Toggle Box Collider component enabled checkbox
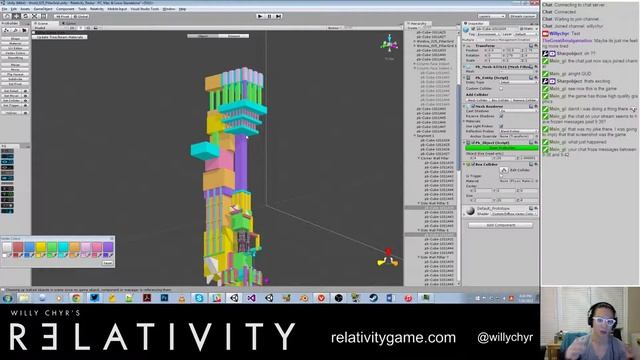640x360 pixels. click(x=473, y=164)
